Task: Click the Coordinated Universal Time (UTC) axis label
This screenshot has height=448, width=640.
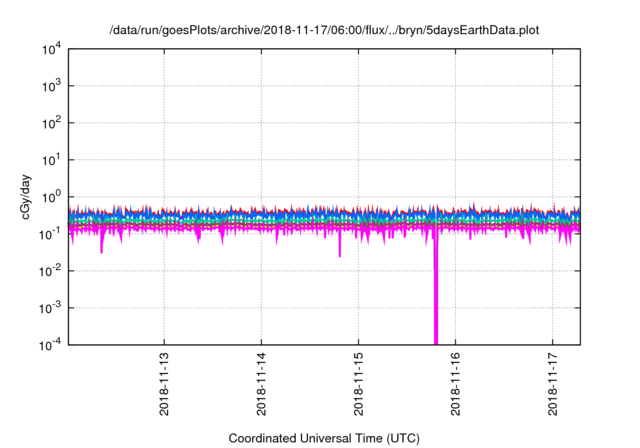Action: click(x=324, y=438)
